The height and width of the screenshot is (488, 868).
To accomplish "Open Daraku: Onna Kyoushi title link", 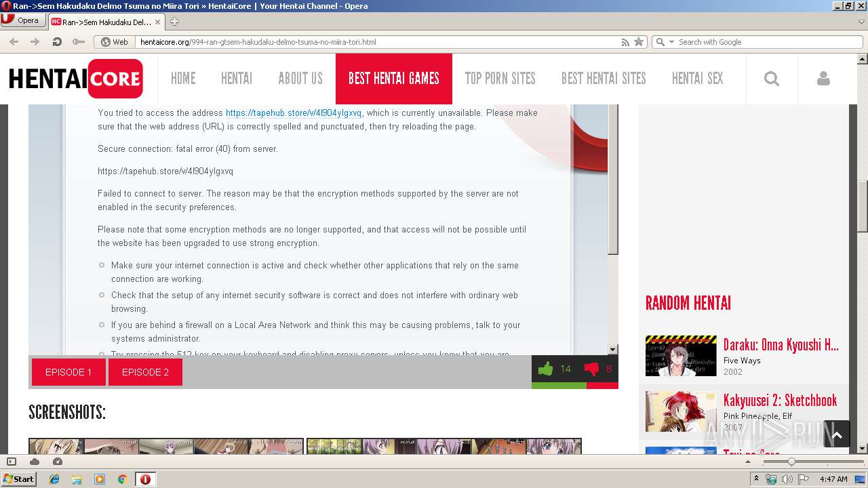I will (781, 345).
